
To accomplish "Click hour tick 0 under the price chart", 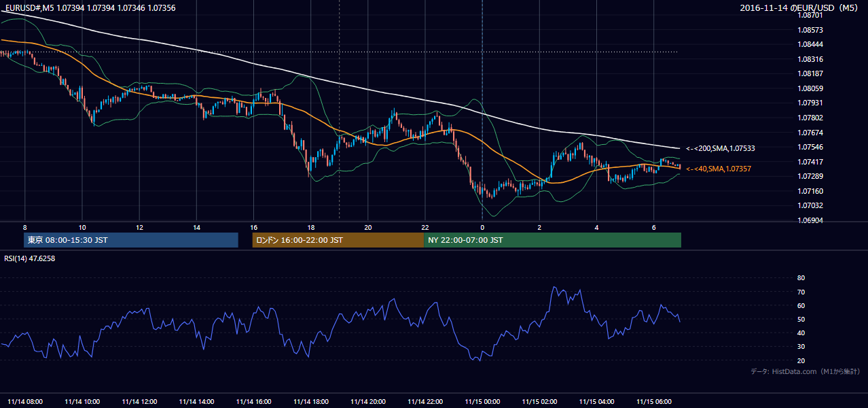I will (482, 227).
